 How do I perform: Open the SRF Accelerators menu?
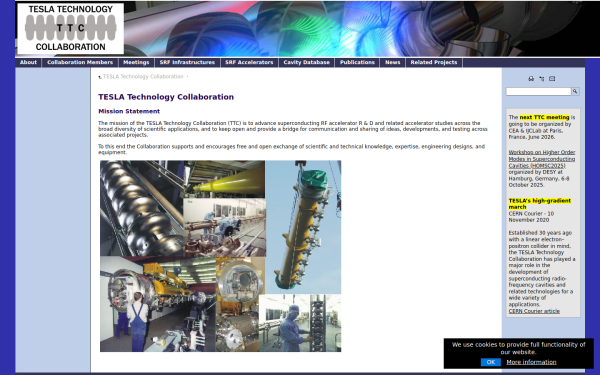pos(249,62)
